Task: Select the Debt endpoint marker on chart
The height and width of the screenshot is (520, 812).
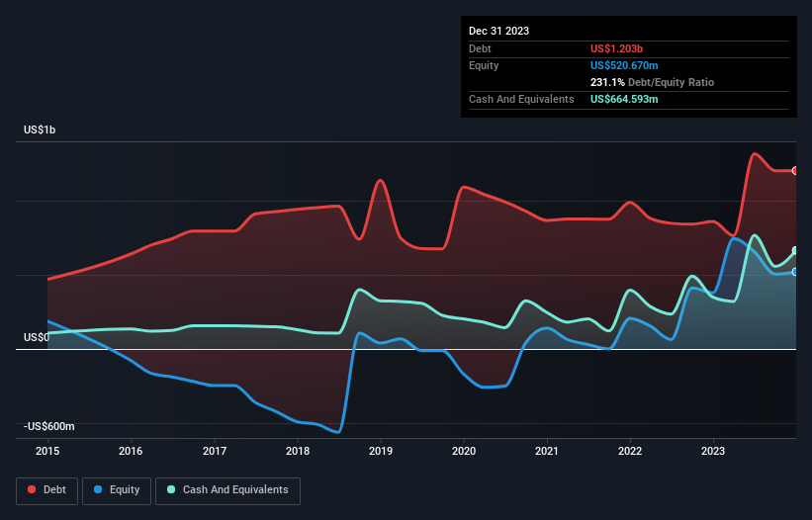Action: [x=795, y=171]
